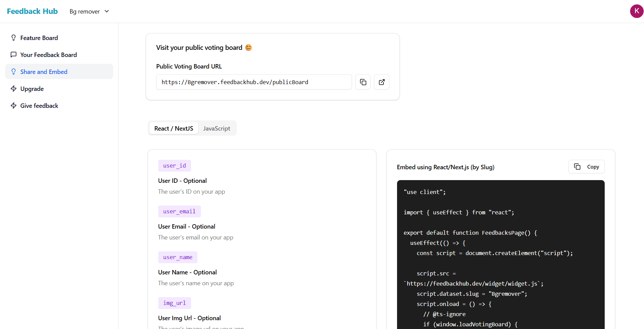Expand the project switcher chevron
Screen dimensions: 644x329
(106, 11)
